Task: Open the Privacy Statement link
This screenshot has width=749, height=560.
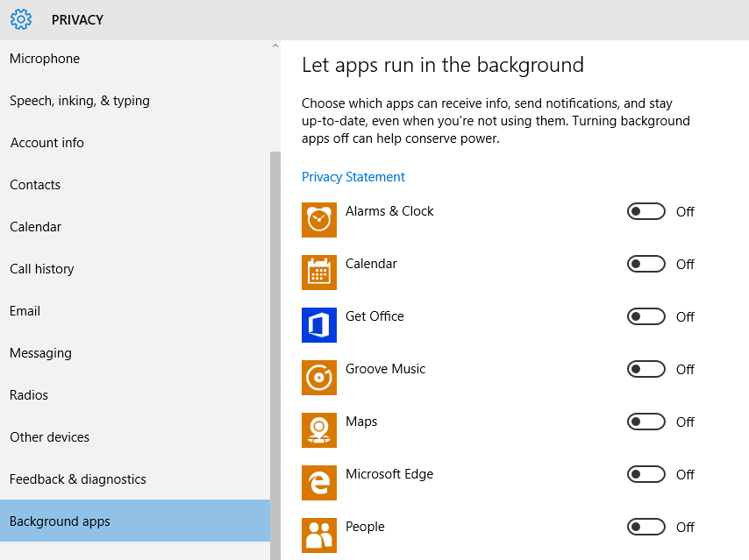Action: [353, 177]
